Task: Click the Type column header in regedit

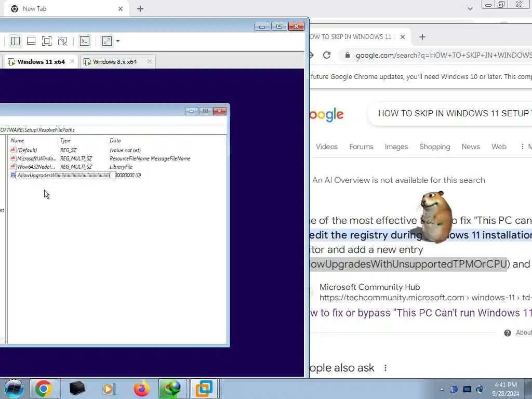Action: point(65,140)
